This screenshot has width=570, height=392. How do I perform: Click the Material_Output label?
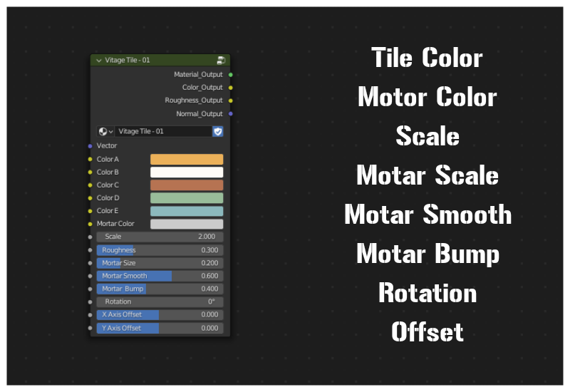[x=198, y=75]
